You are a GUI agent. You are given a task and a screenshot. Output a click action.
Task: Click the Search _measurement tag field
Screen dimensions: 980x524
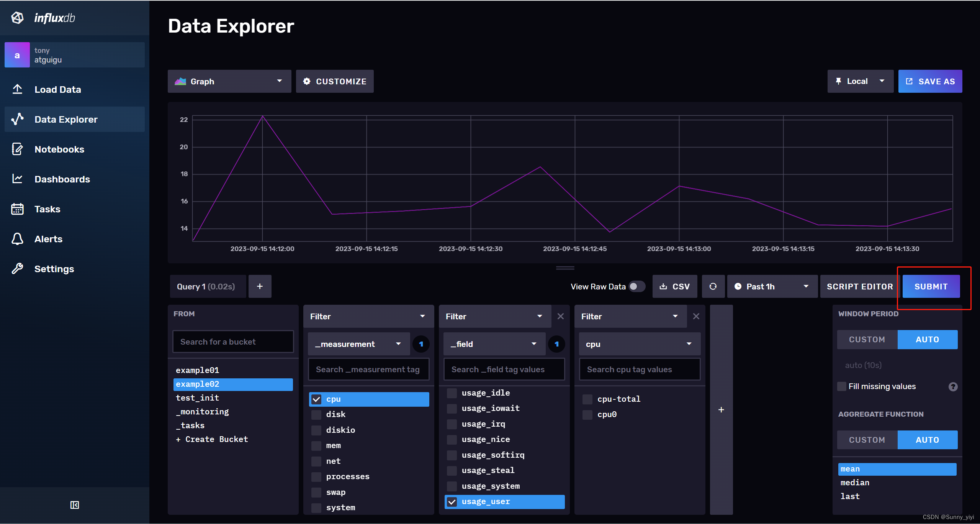pyautogui.click(x=369, y=370)
